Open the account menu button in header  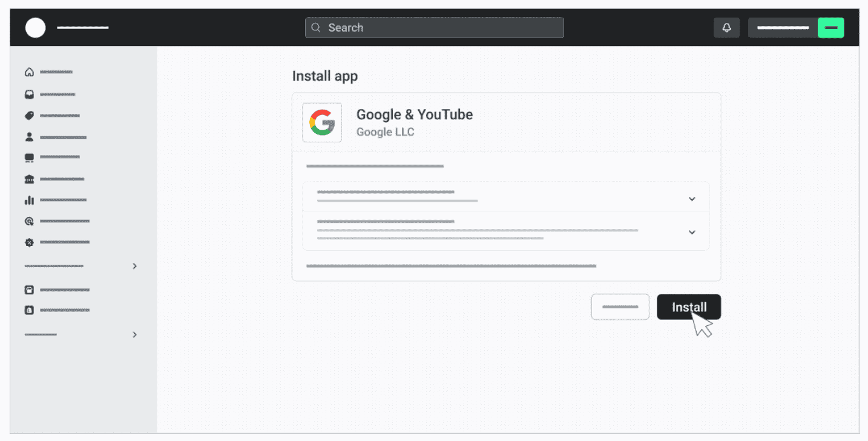click(796, 28)
